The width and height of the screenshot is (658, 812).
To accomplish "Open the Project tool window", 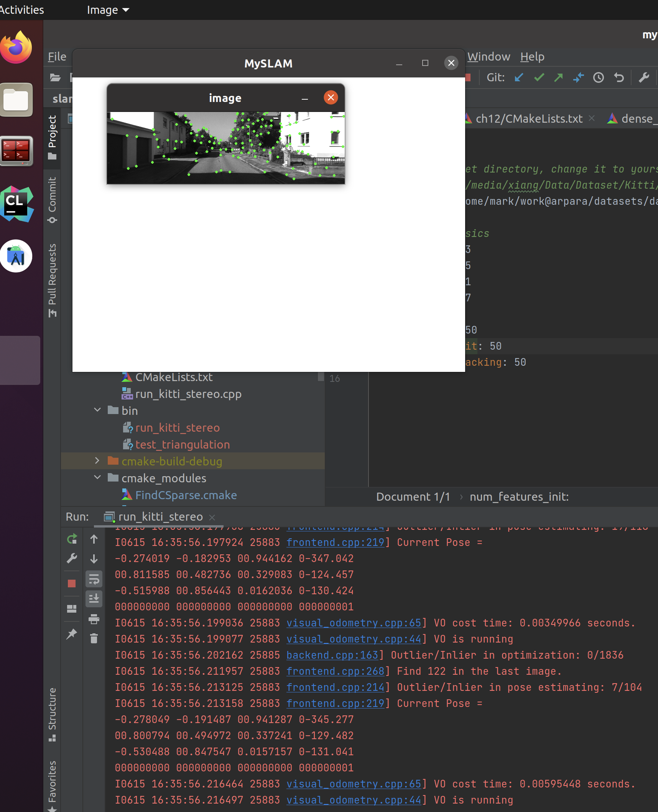I will click(52, 137).
